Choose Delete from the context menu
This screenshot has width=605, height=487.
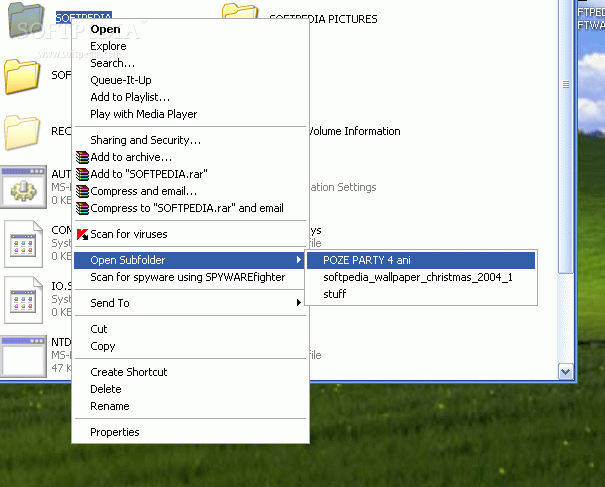(190, 389)
